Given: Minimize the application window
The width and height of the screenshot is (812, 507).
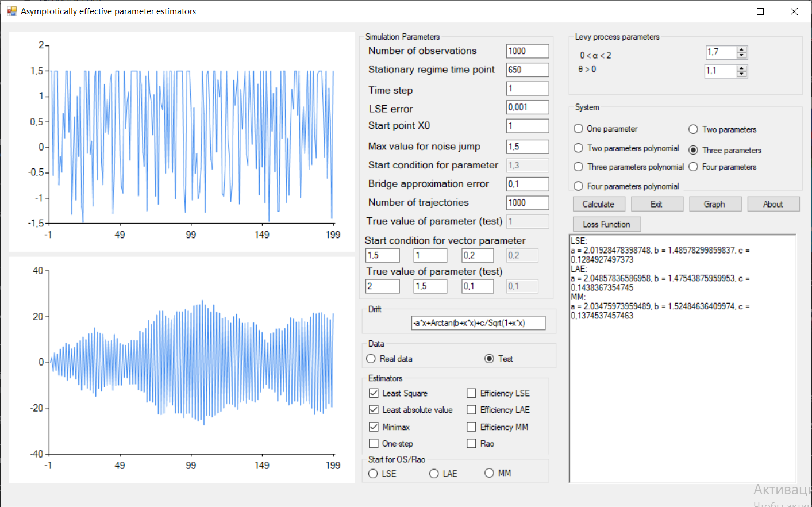Looking at the screenshot, I should coord(728,11).
